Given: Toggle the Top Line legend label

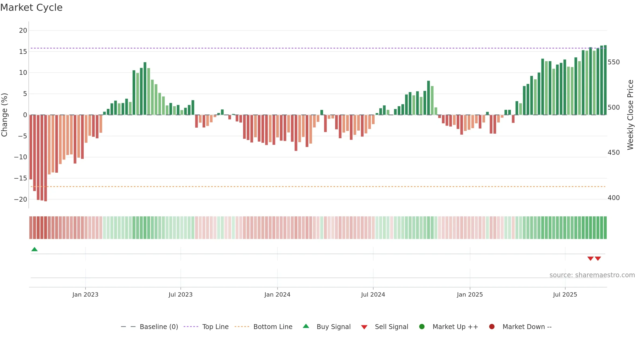Looking at the screenshot, I should [215, 327].
